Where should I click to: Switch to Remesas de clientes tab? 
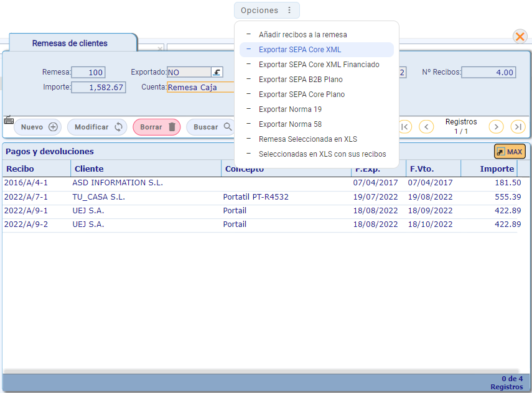(70, 44)
